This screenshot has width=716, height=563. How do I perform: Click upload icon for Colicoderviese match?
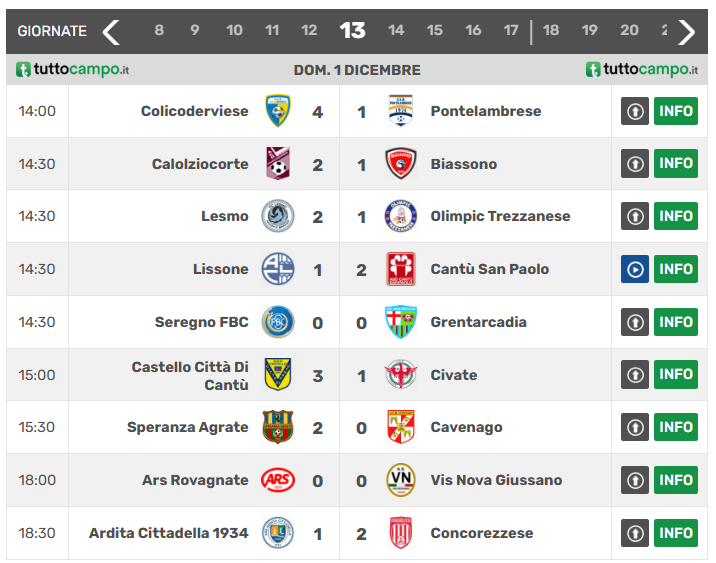pos(635,111)
